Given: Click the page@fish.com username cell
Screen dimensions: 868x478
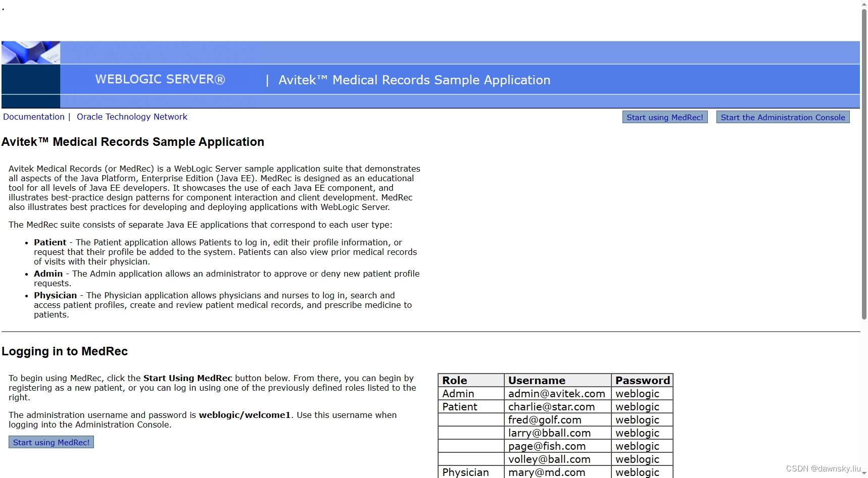Looking at the screenshot, I should click(x=558, y=446).
